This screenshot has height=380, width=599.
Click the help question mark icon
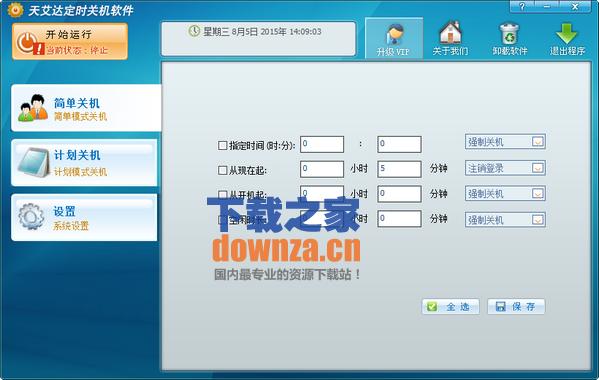tap(522, 6)
